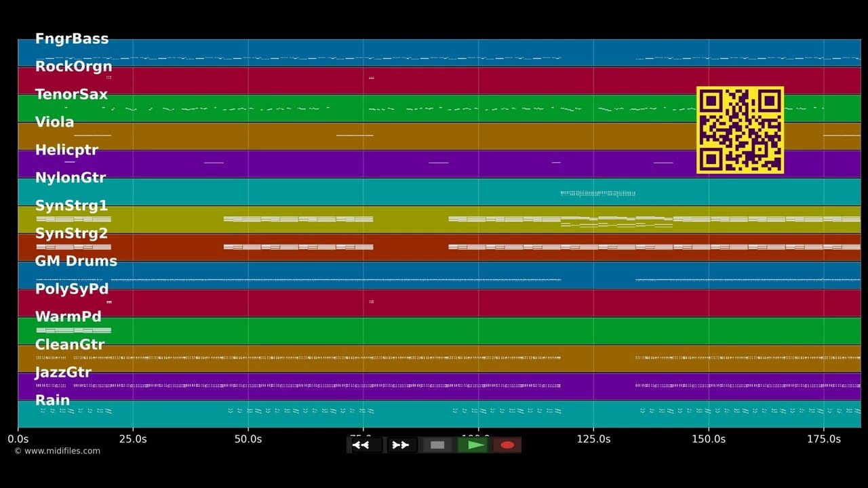Image resolution: width=868 pixels, height=488 pixels.
Task: Select the RockOrgn track label
Action: (x=74, y=66)
